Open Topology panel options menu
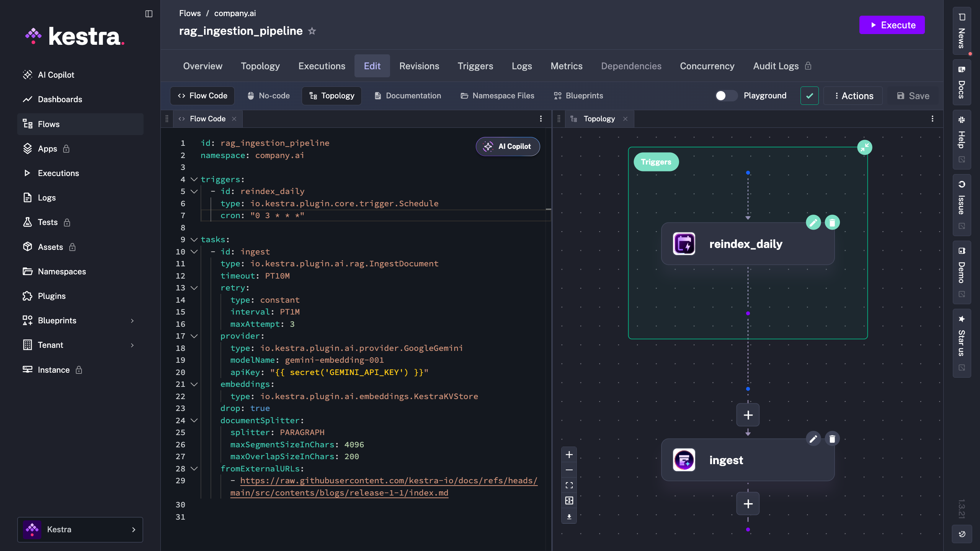Image resolution: width=980 pixels, height=551 pixels. 933,119
